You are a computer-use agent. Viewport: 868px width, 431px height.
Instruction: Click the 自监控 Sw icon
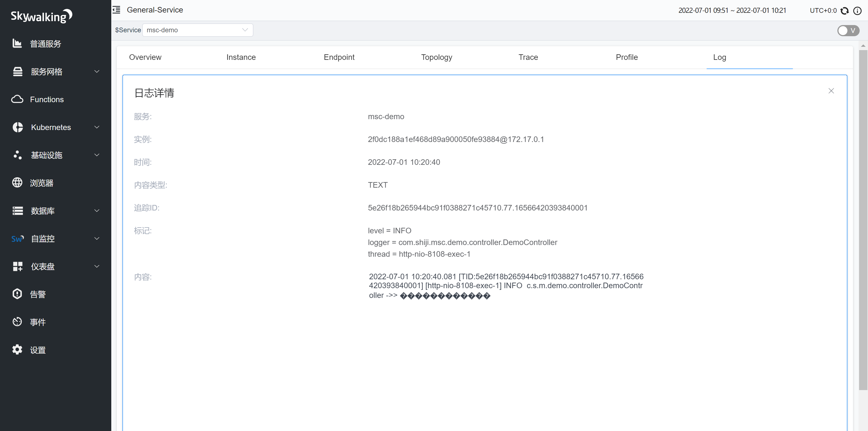coord(18,238)
